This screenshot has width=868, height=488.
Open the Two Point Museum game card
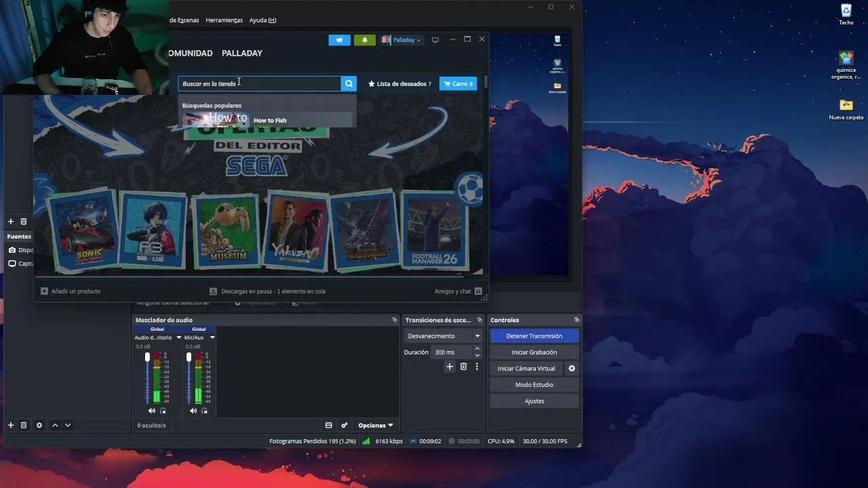pos(225,231)
